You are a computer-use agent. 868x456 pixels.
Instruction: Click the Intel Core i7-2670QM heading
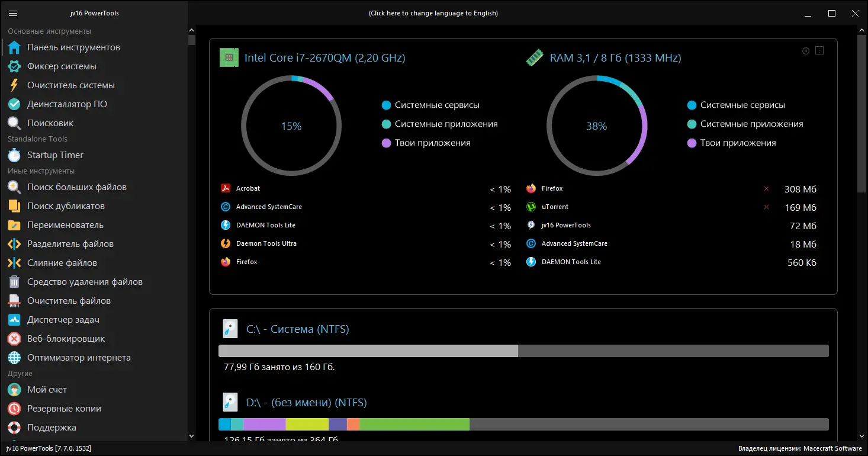point(325,58)
